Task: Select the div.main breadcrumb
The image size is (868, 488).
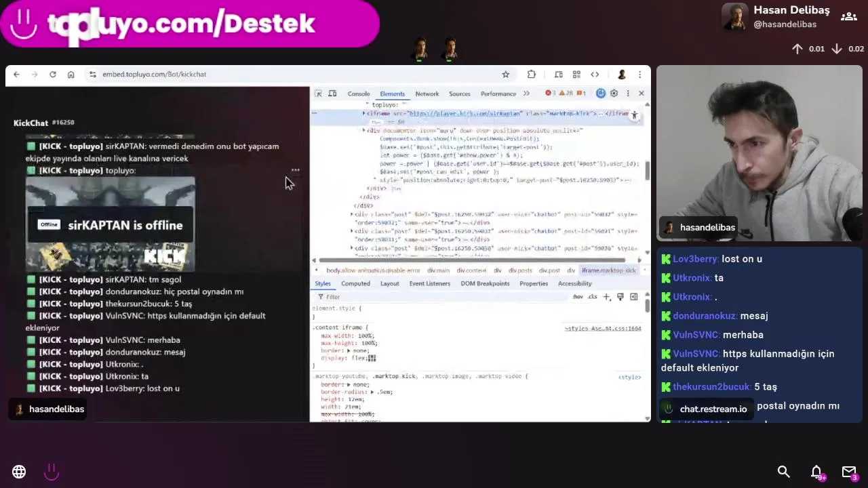Action: click(438, 270)
